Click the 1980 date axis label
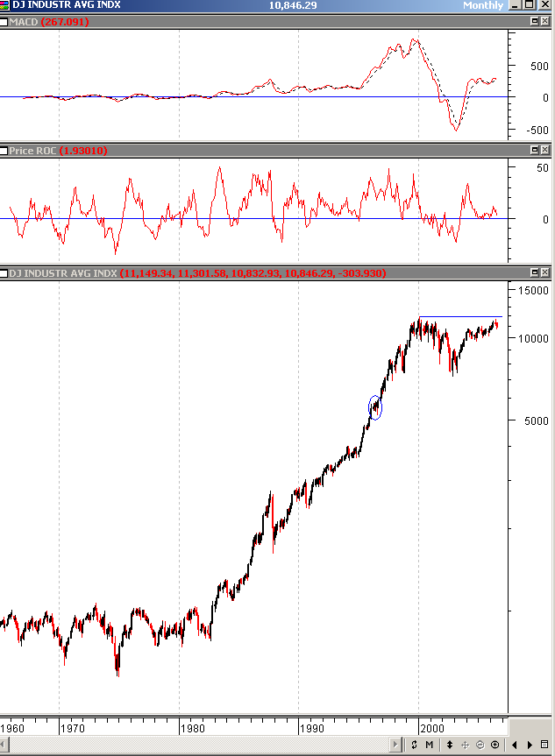 coord(192,728)
